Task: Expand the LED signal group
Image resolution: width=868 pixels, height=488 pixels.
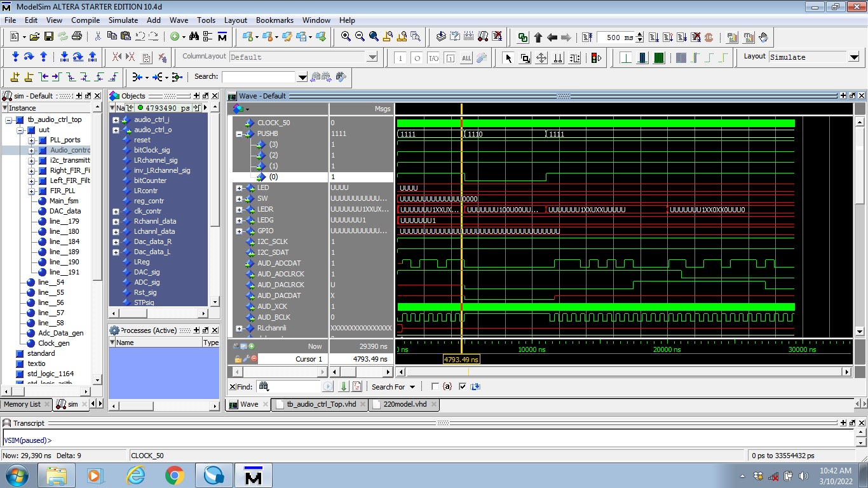Action: (238, 187)
